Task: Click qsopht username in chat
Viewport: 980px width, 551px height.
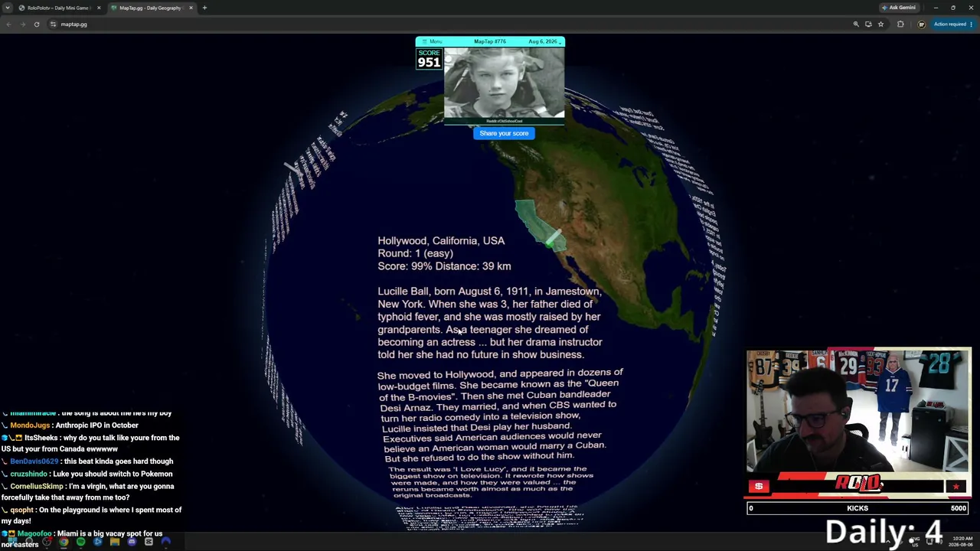Action: click(x=21, y=510)
